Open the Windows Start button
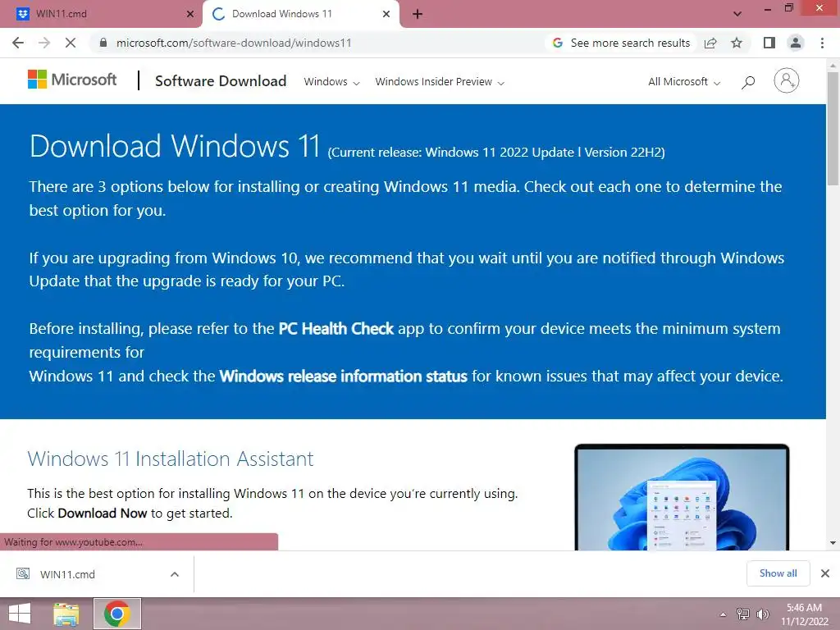The width and height of the screenshot is (840, 630). [x=20, y=614]
